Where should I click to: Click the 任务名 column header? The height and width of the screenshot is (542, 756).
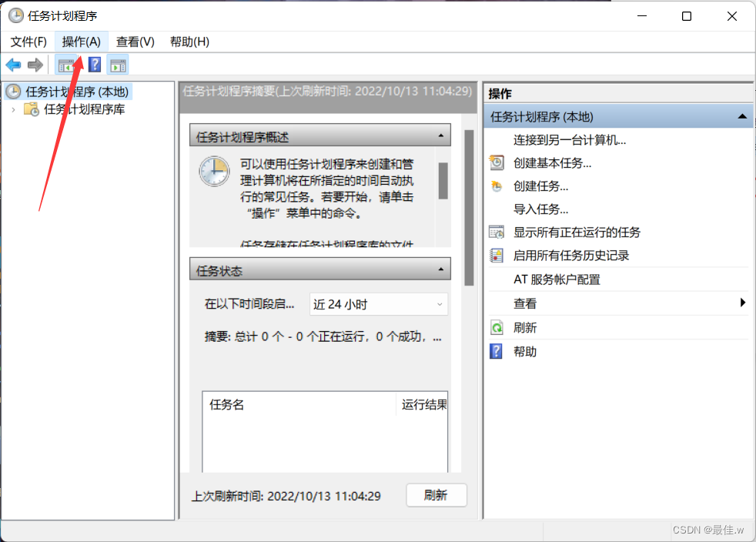[299, 404]
